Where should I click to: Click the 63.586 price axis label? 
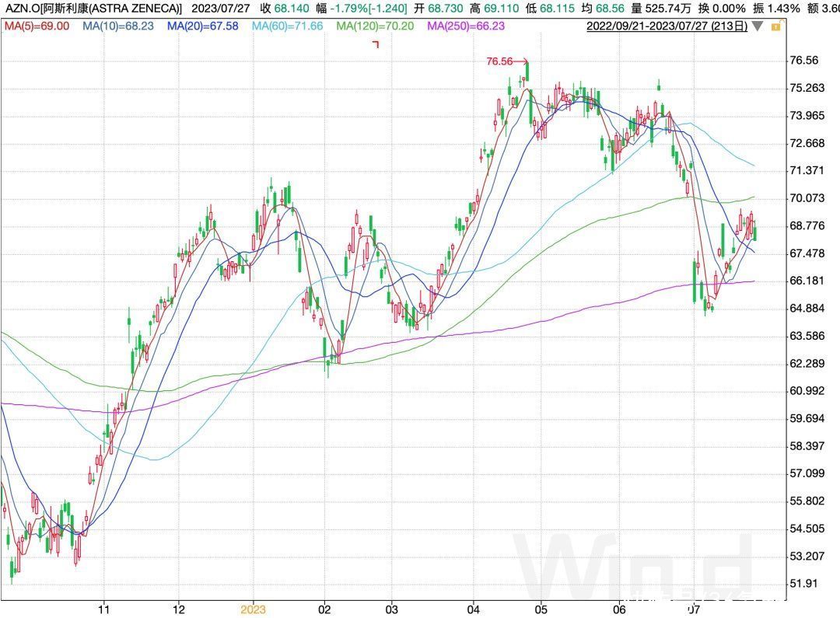(x=807, y=337)
